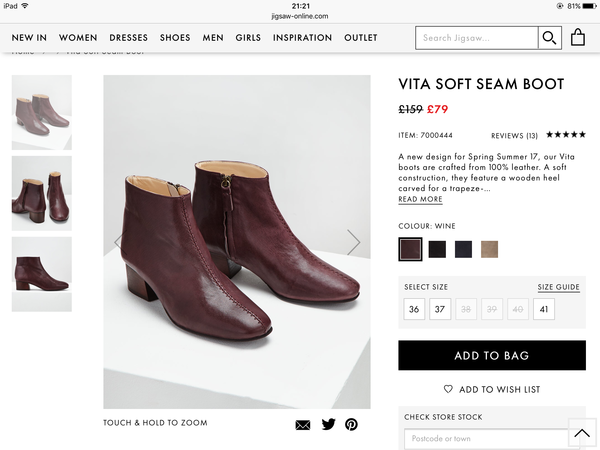Pin product on Pinterest
This screenshot has width=600, height=450.
(x=351, y=424)
